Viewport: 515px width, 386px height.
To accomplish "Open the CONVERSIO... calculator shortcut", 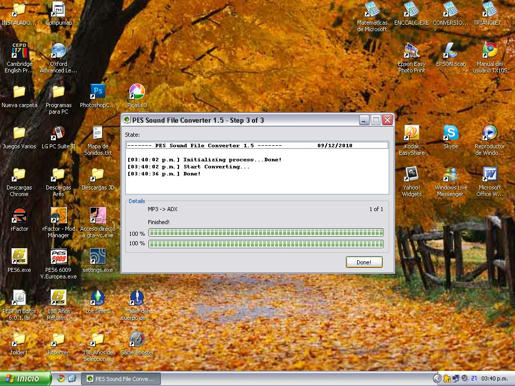I will click(x=450, y=14).
